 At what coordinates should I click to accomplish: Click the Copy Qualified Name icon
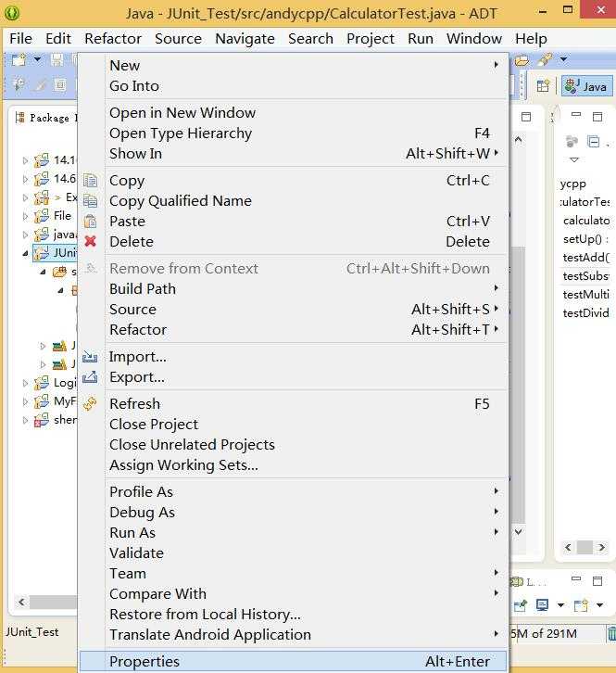click(x=90, y=201)
